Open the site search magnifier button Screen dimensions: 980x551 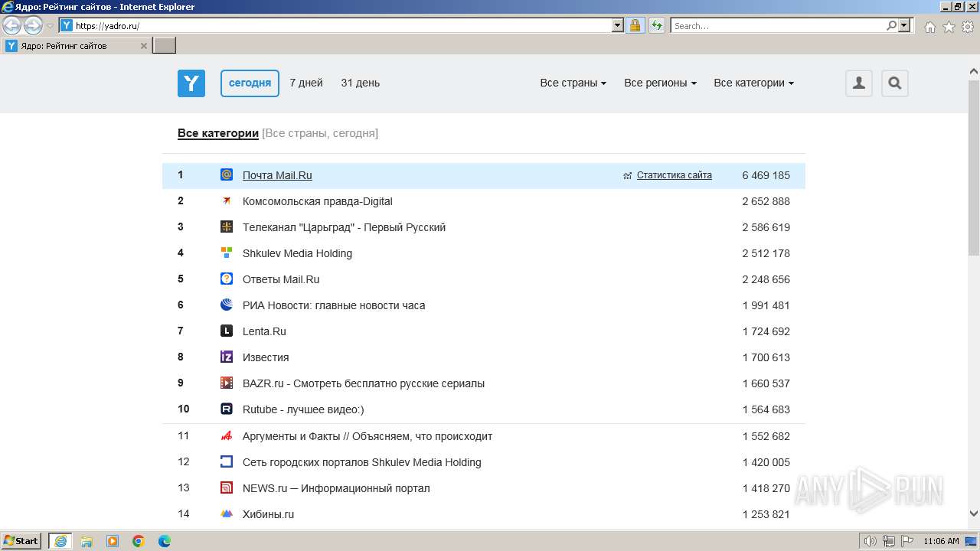894,83
